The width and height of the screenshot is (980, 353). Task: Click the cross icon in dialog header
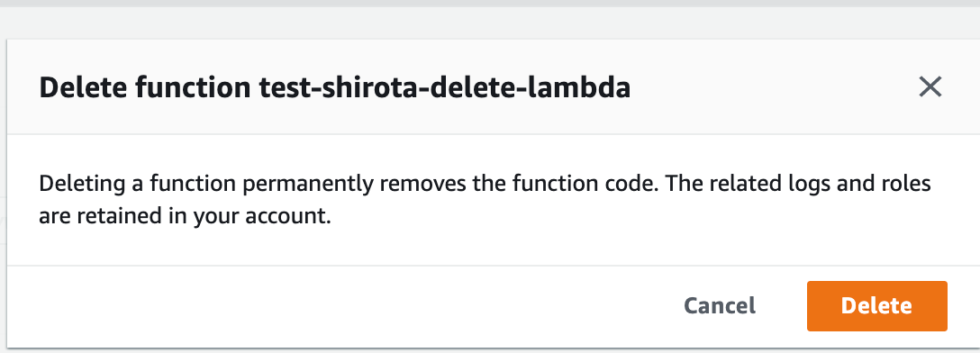tap(930, 87)
